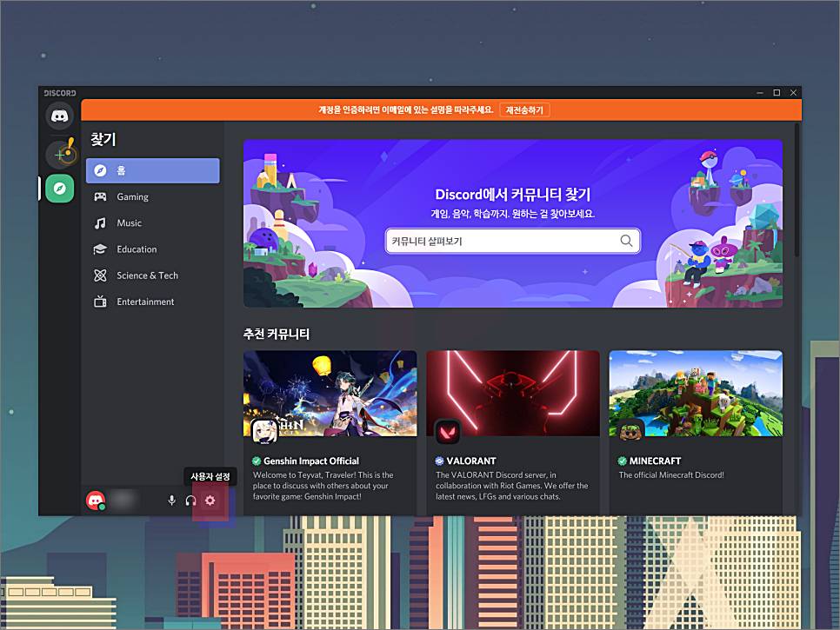Click the Genshin Impact server avatar icon
840x630 pixels.
(264, 431)
